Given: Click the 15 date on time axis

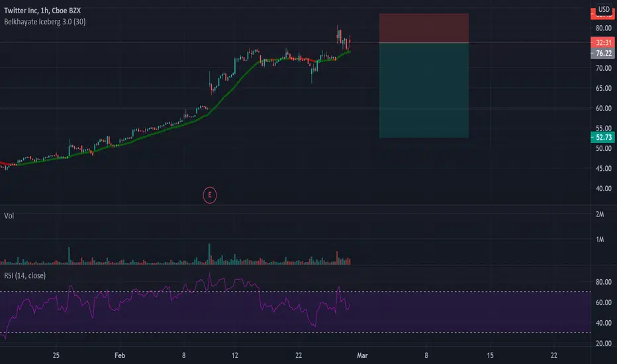Looking at the screenshot, I should coord(490,355).
